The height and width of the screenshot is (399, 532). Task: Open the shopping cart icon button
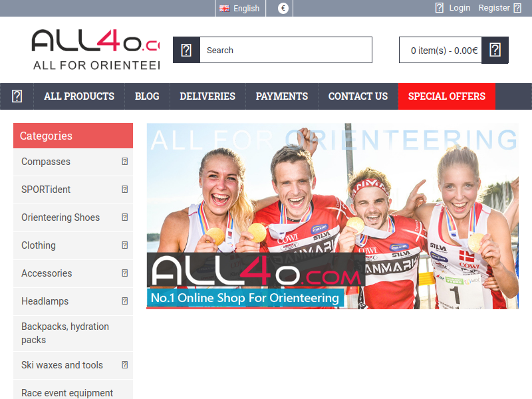coord(495,51)
